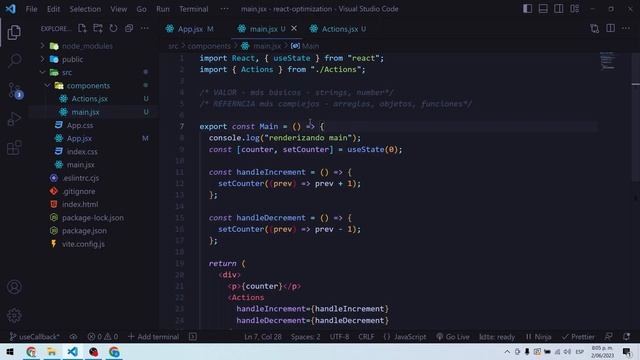Image resolution: width=640 pixels, height=360 pixels.
Task: Click Add terminal in status bar
Action: tap(153, 337)
